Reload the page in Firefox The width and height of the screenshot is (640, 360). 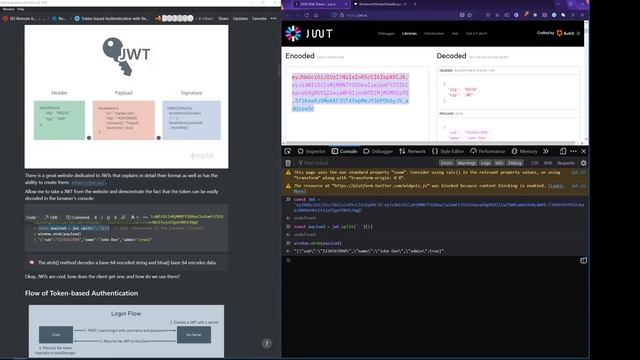click(307, 15)
